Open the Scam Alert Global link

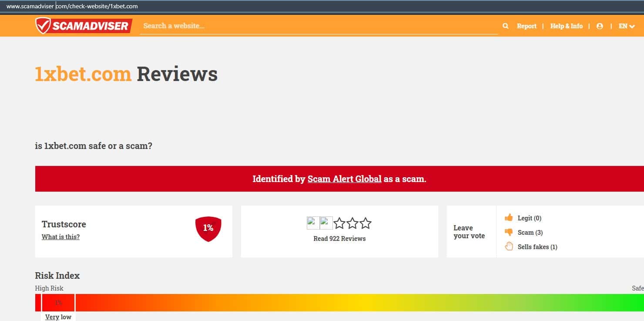tap(344, 179)
